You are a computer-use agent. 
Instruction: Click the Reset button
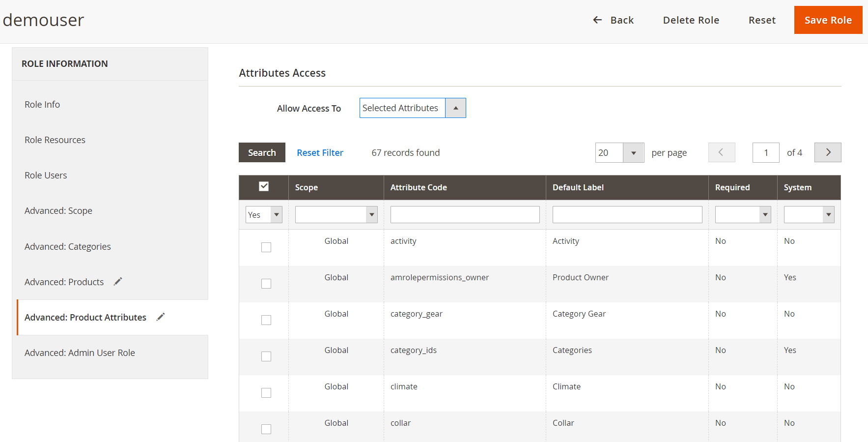[762, 20]
